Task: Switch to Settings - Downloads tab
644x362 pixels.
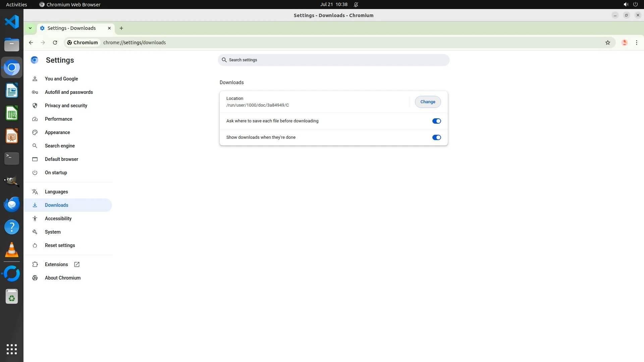Action: coord(71,28)
